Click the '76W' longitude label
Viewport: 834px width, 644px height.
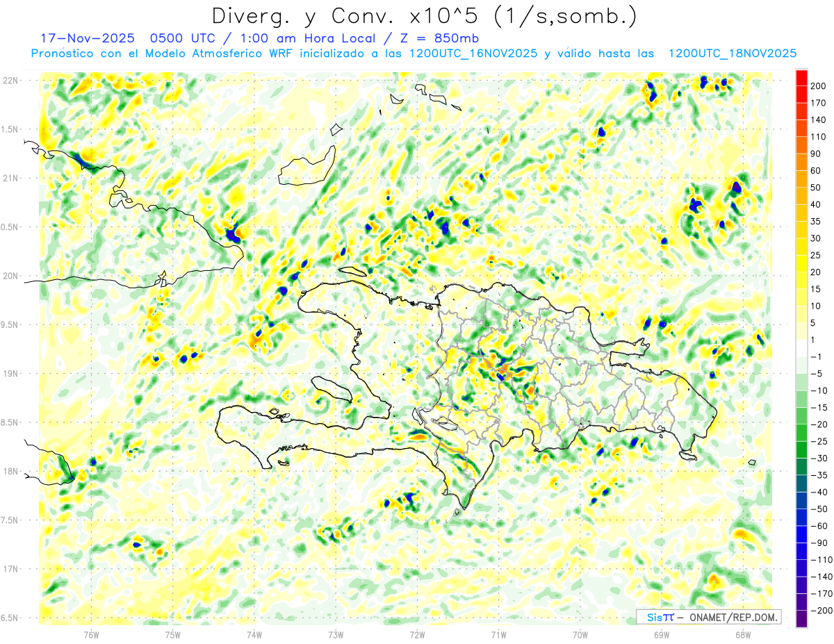[x=91, y=635]
